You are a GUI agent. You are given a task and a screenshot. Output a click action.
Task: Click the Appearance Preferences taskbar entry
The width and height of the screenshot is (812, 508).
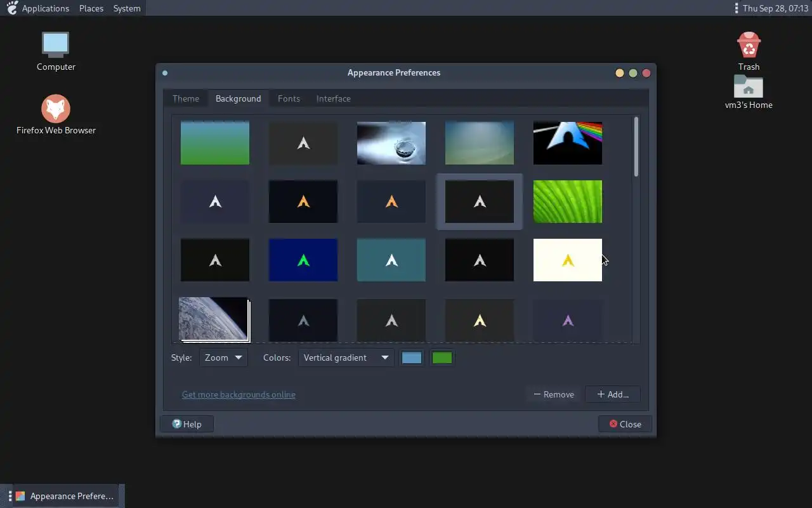pyautogui.click(x=65, y=496)
